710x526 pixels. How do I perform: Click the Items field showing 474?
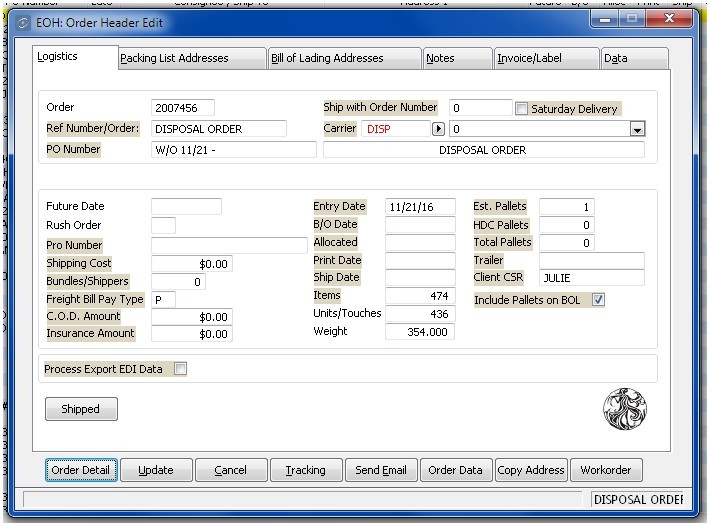[x=420, y=296]
